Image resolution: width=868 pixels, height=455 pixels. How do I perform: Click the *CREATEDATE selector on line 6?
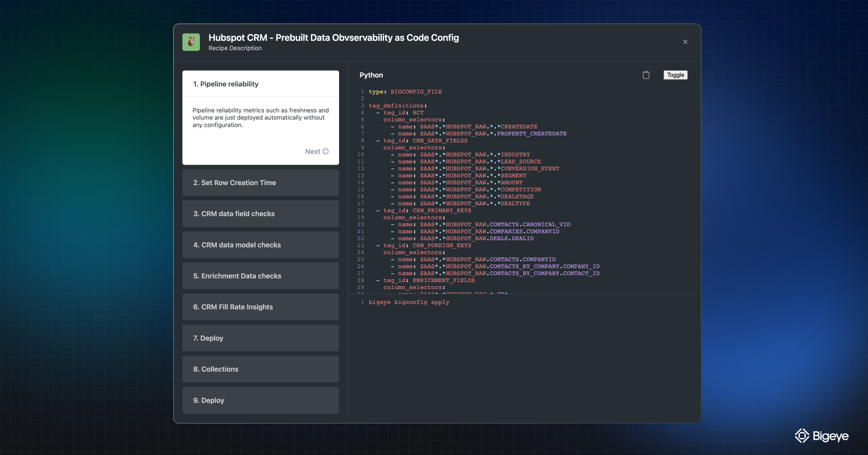464,127
